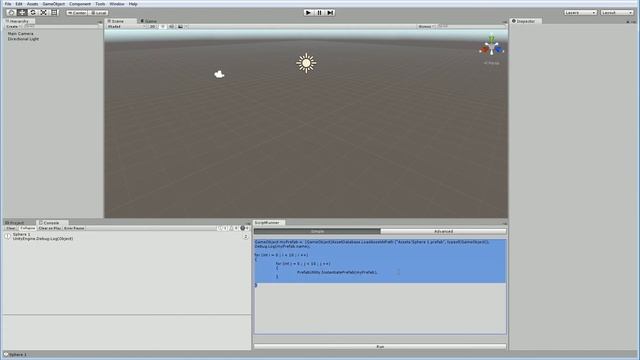Select Directional Light in the Hierarchy
Image resolution: width=640 pixels, height=360 pixels.
(23, 39)
